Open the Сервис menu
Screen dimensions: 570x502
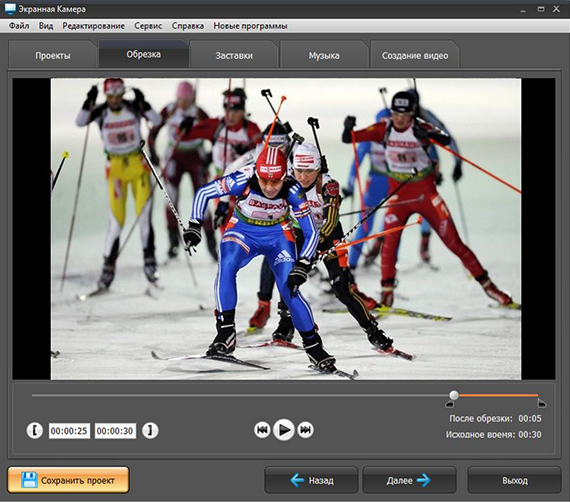tap(148, 26)
